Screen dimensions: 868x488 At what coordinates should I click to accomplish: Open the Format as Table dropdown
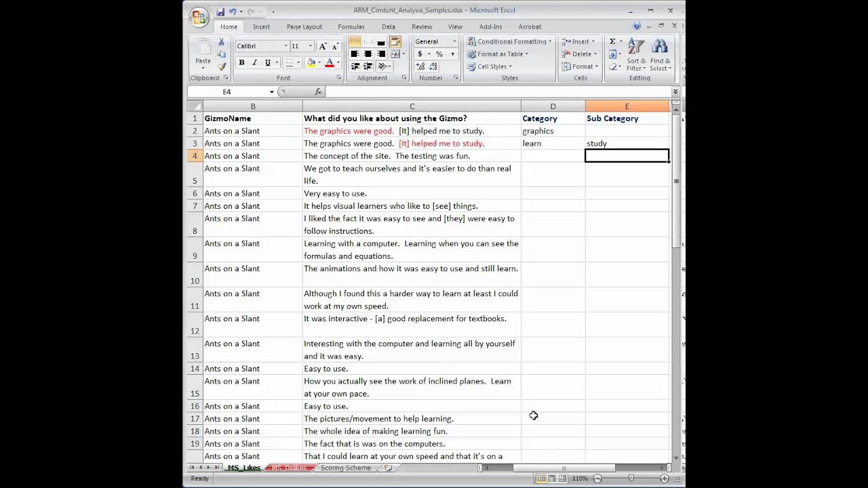pyautogui.click(x=498, y=54)
